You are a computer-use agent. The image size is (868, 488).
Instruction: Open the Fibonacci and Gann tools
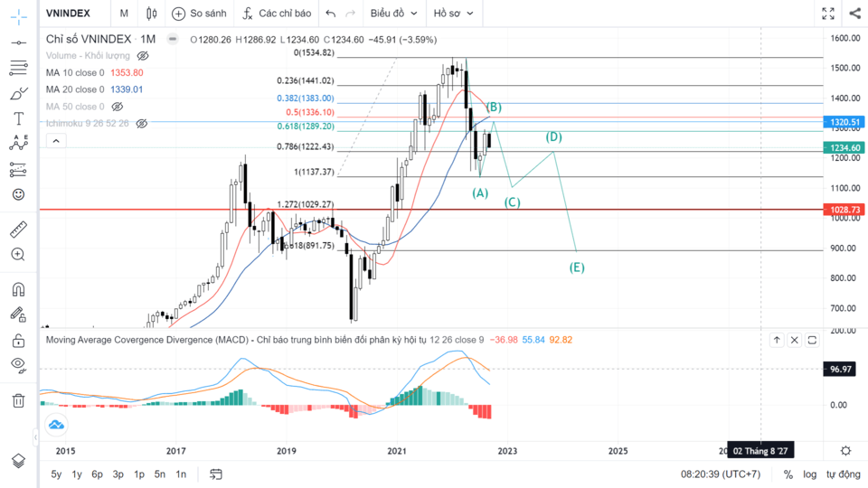tap(18, 68)
